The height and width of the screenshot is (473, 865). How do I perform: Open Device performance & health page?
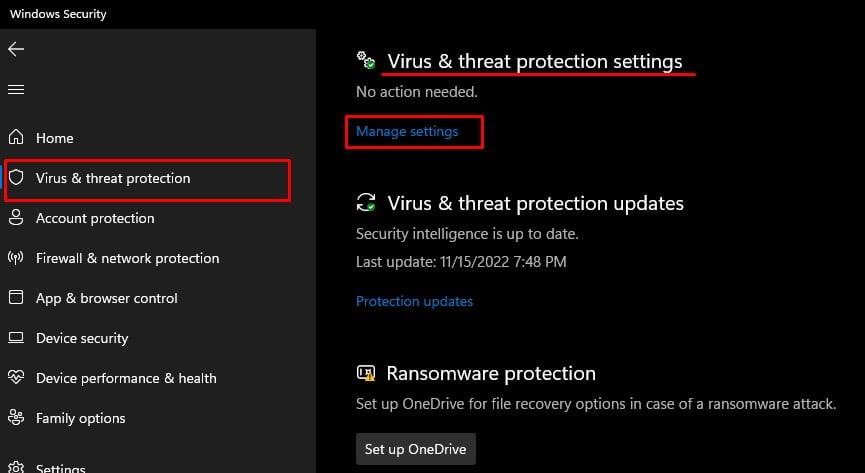click(126, 378)
